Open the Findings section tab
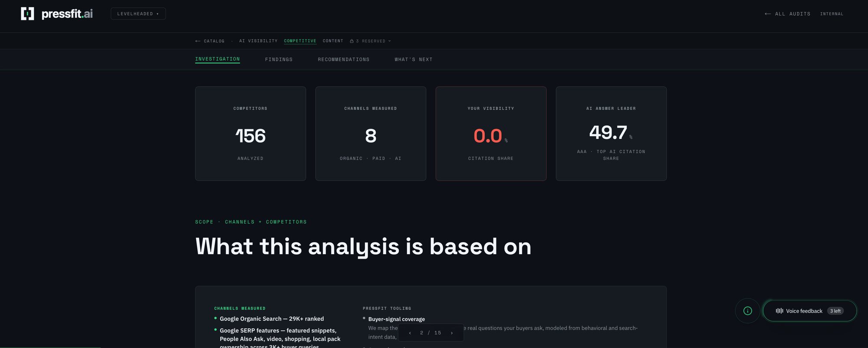The width and height of the screenshot is (868, 348). pyautogui.click(x=279, y=59)
